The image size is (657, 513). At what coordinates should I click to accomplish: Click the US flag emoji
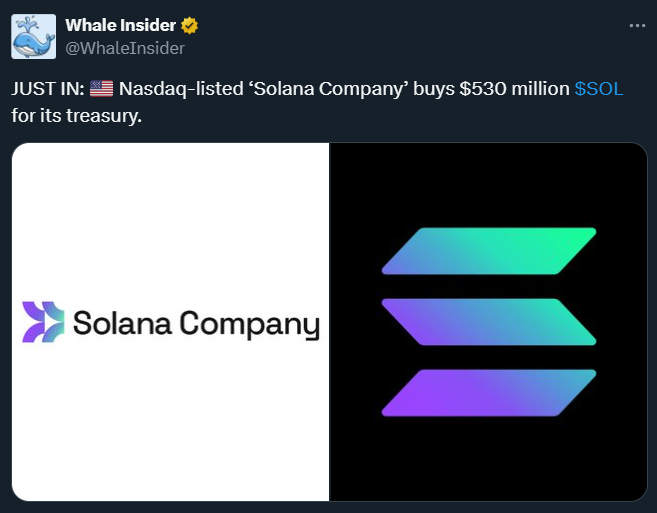(101, 89)
